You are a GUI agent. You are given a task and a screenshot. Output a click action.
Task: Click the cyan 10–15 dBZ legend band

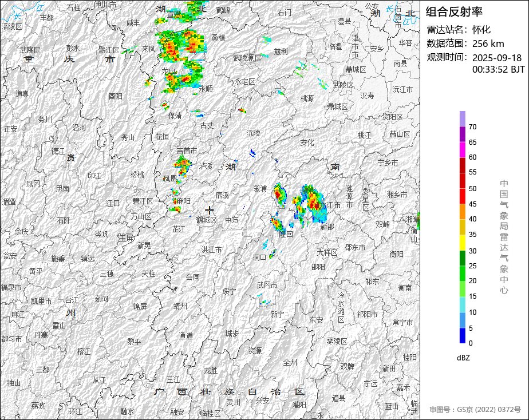[462, 304]
